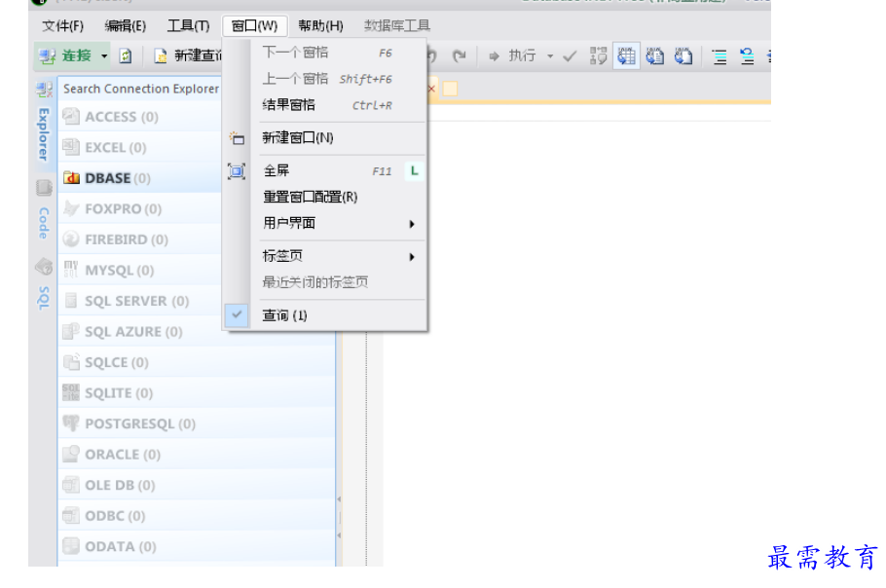The width and height of the screenshot is (886, 588).
Task: Switch to the SQL side tab
Action: pyautogui.click(x=44, y=298)
